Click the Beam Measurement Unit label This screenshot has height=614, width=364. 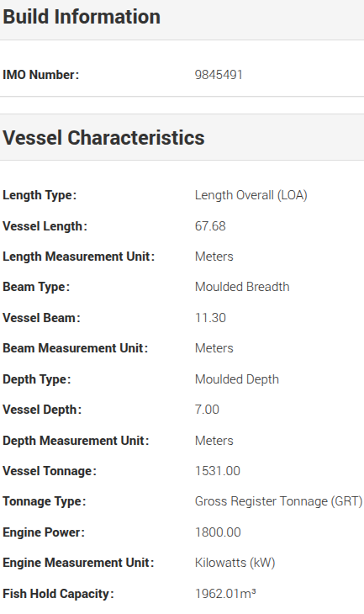pyautogui.click(x=75, y=348)
